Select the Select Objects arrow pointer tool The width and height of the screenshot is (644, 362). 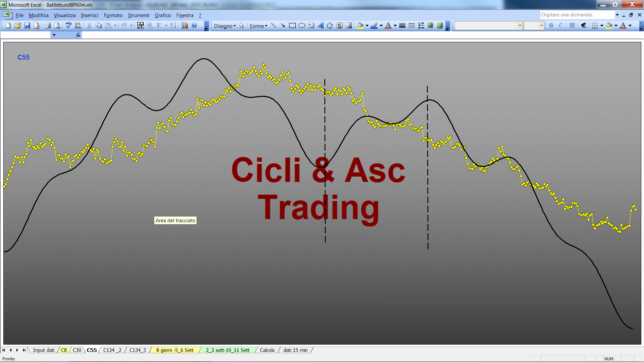tap(242, 25)
